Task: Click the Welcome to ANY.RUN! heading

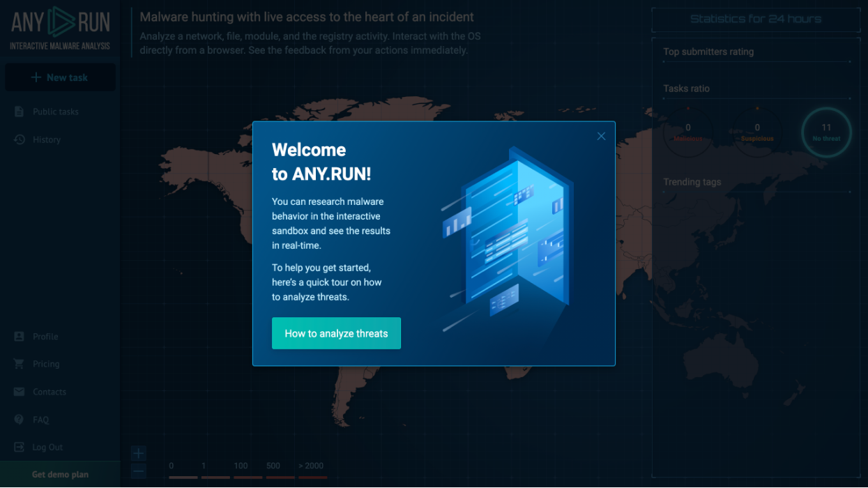Action: pos(321,162)
